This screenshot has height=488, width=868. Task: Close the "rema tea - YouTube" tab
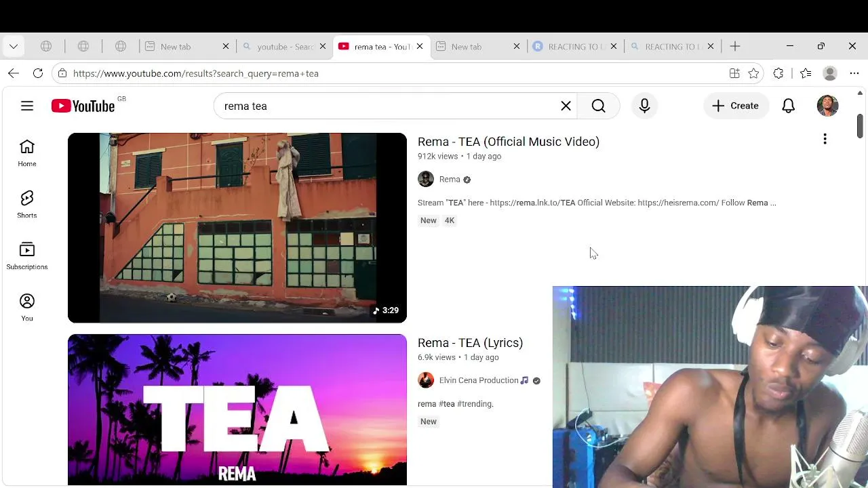[420, 46]
